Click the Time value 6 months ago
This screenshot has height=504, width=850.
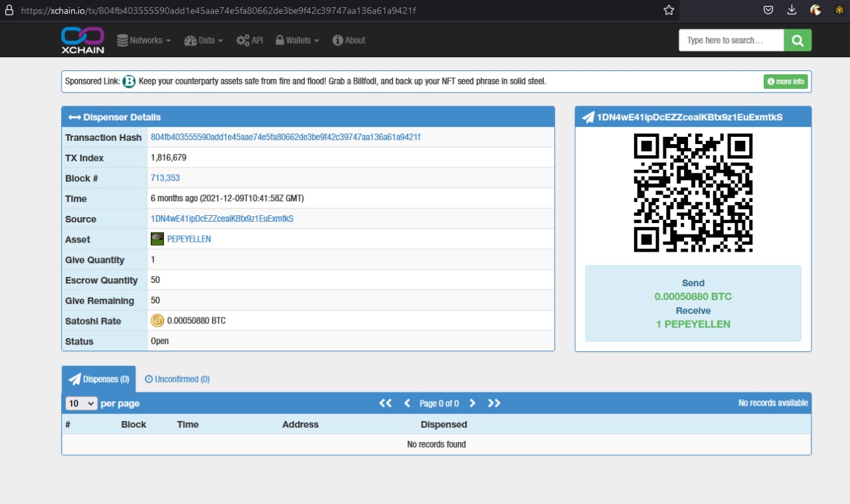pos(227,198)
